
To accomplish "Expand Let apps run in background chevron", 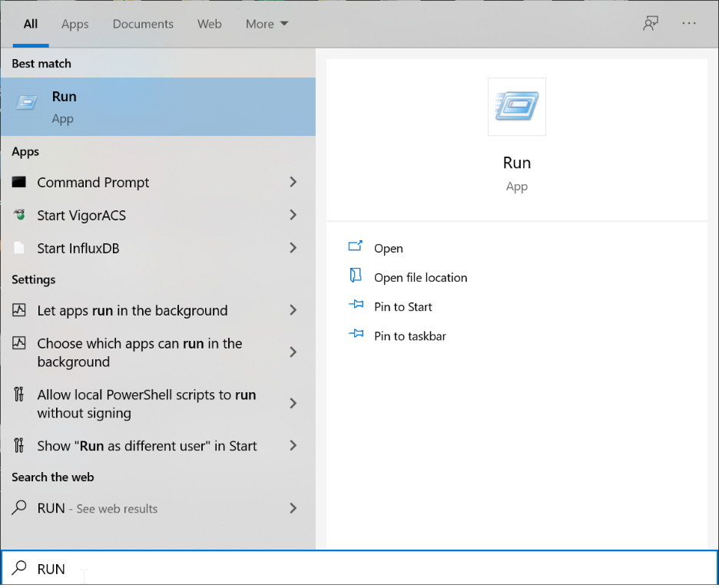I will (x=293, y=310).
